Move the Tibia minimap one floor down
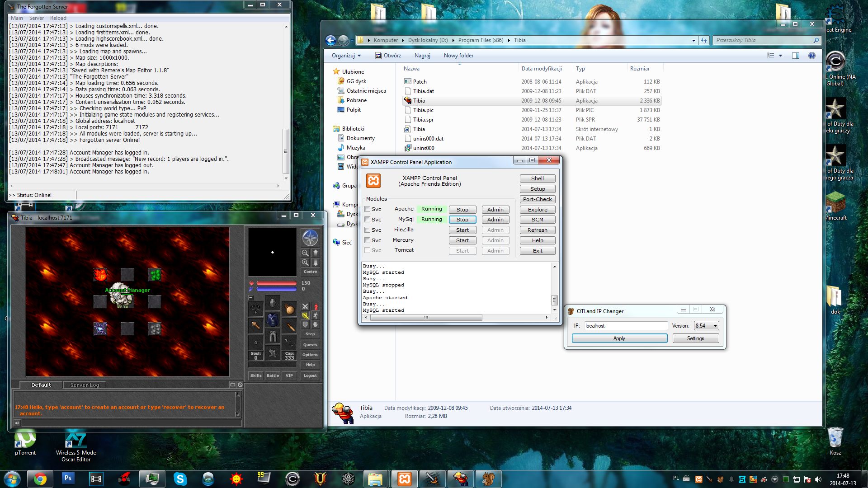This screenshot has height=488, width=868. tap(316, 263)
